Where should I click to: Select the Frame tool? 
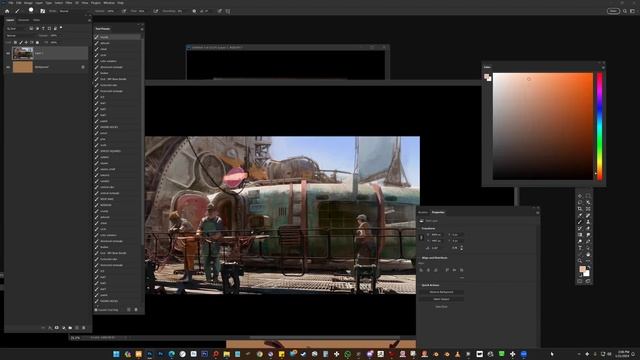tap(588, 209)
